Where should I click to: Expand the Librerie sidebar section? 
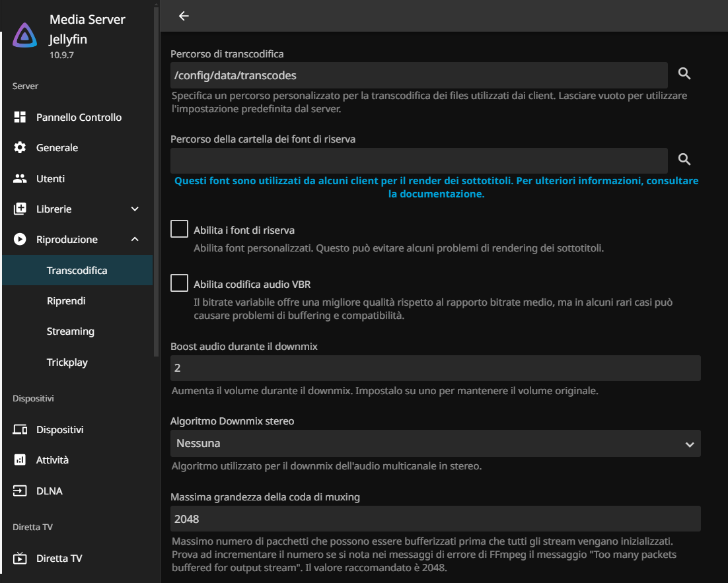[135, 209]
